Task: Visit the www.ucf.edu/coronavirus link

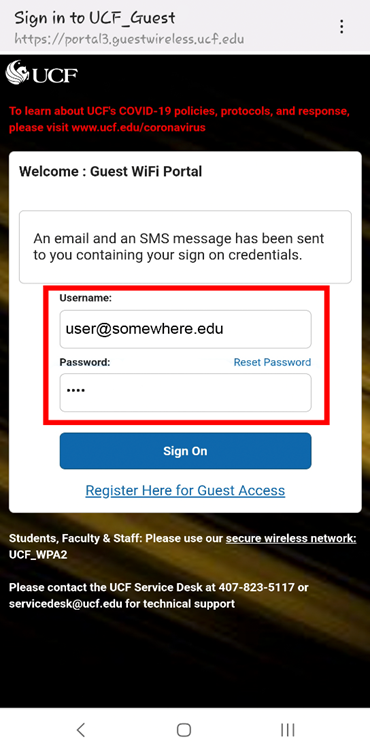Action: (139, 128)
